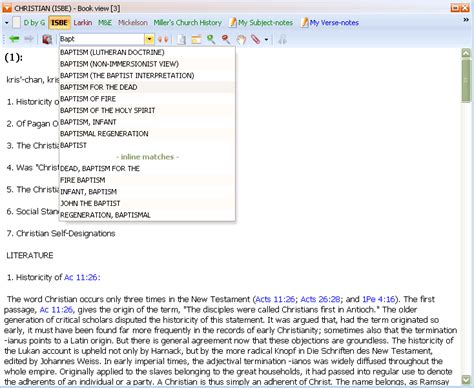The width and height of the screenshot is (474, 388).
Task: Choose BAPTISM (LUTHERAN DOCTRINE) from list
Action: (x=147, y=52)
